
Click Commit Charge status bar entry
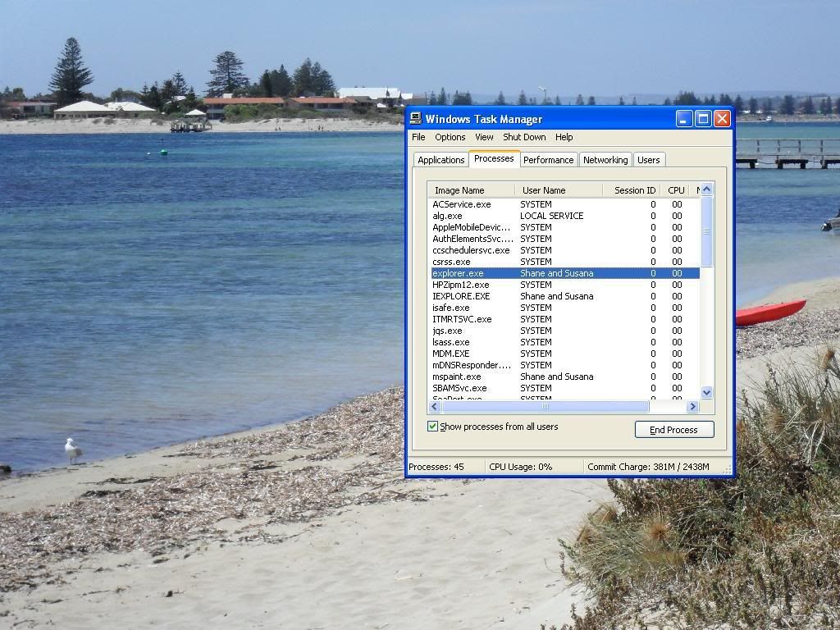click(x=648, y=467)
